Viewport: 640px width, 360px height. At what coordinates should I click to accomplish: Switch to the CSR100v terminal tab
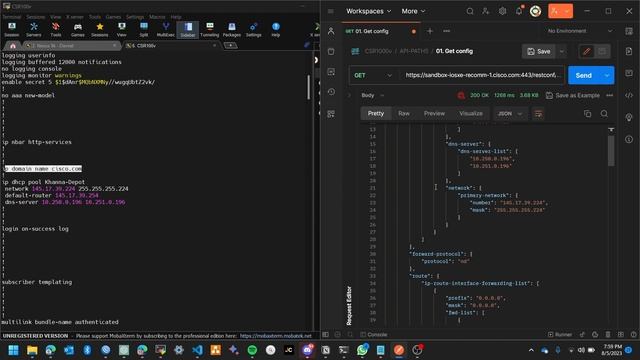pyautogui.click(x=171, y=46)
